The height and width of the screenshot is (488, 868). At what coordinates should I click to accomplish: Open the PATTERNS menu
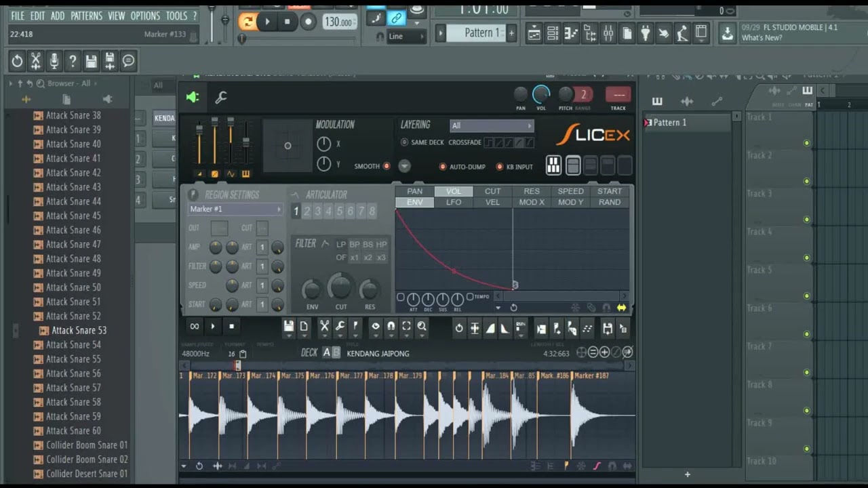click(87, 16)
